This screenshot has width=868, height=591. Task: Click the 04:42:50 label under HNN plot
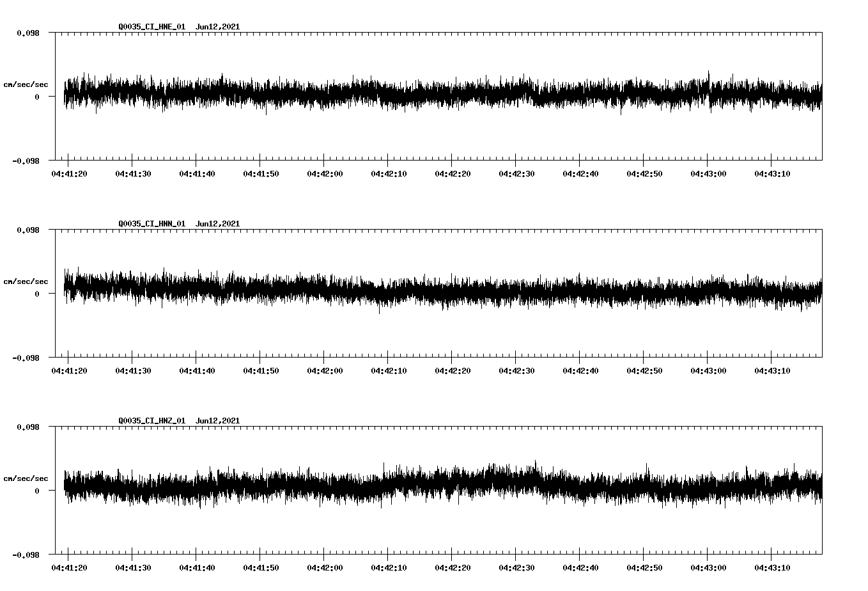(644, 371)
